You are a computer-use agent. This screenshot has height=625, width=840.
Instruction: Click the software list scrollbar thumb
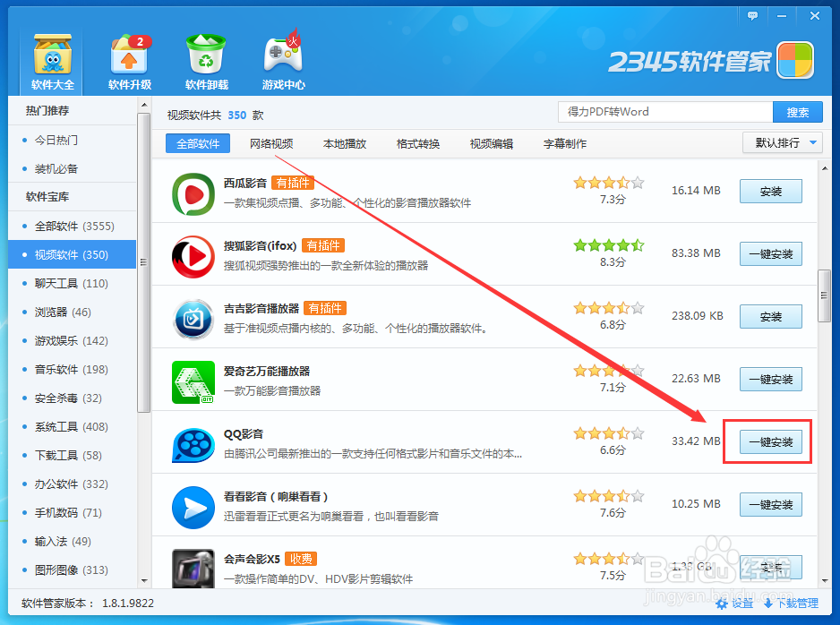tap(824, 295)
